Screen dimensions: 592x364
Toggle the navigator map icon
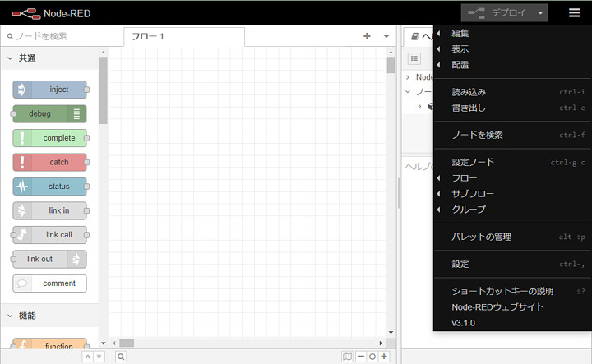pyautogui.click(x=347, y=357)
